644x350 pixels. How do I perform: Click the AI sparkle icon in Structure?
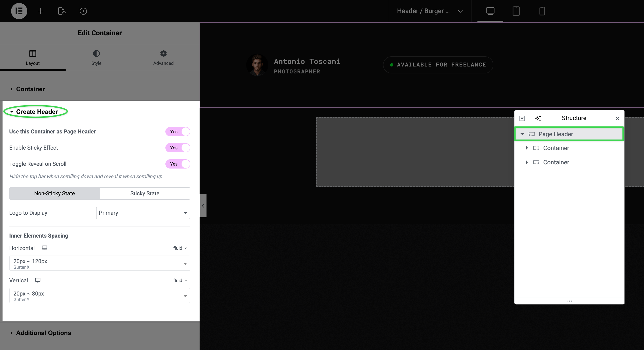click(538, 118)
